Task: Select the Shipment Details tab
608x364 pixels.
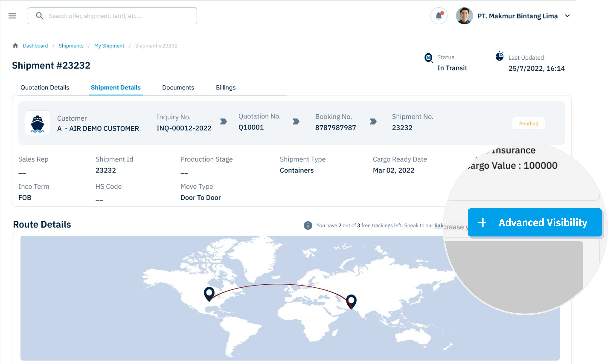Action: (116, 88)
